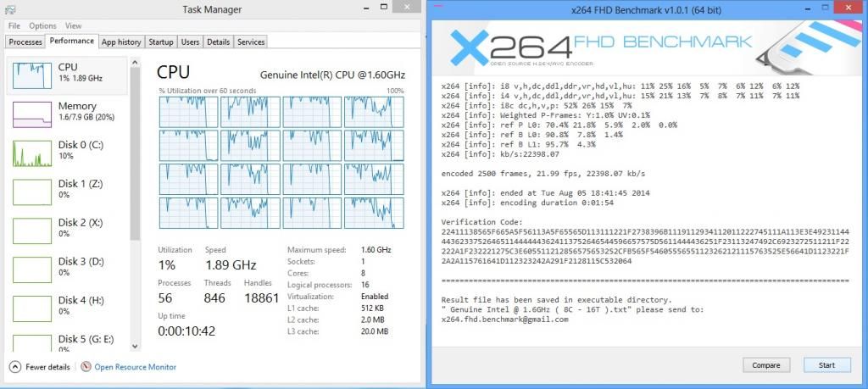
Task: Click the x264.fhd.benchmark@gmail.com address
Action: click(x=504, y=320)
